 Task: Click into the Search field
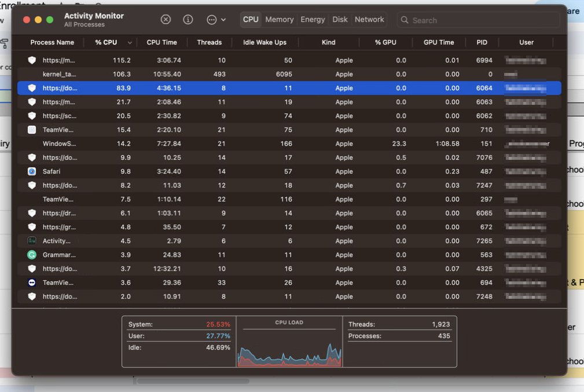point(480,20)
